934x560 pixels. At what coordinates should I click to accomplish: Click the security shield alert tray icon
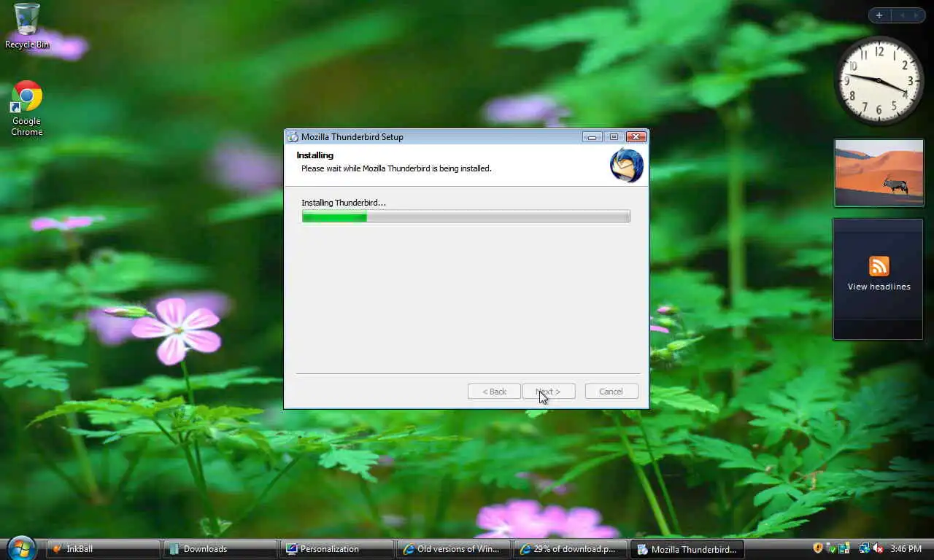[818, 548]
